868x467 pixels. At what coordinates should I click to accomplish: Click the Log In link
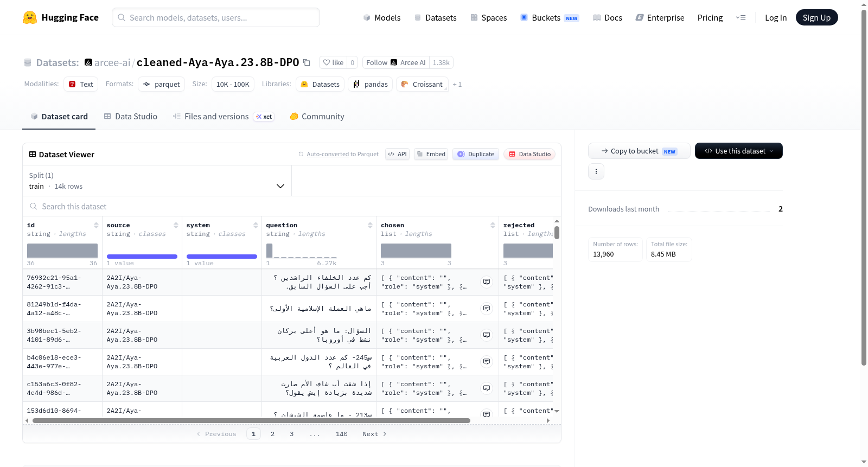[776, 17]
